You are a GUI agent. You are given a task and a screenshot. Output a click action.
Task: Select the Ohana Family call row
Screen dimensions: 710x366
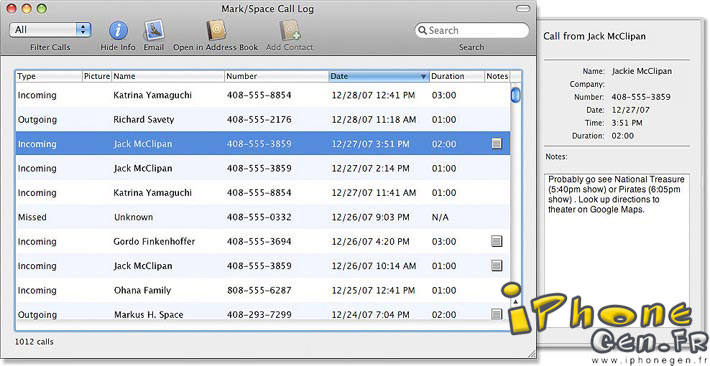[x=263, y=290]
